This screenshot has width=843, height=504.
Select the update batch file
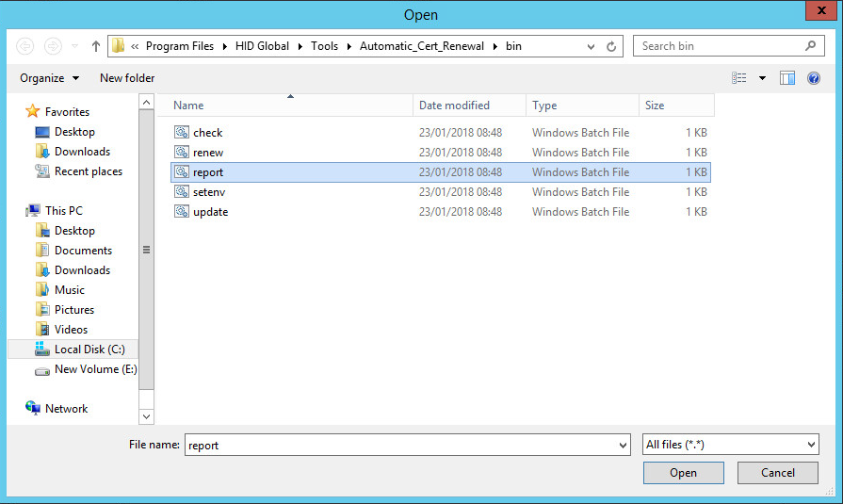click(210, 212)
